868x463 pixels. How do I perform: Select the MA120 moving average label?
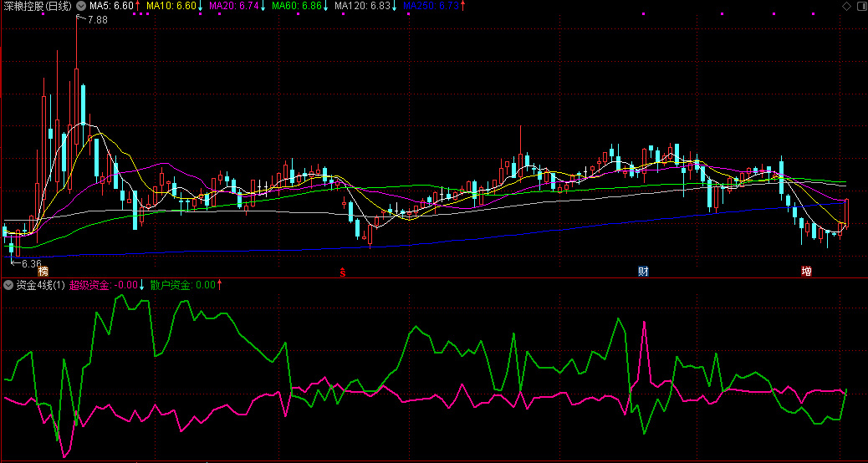pyautogui.click(x=365, y=6)
